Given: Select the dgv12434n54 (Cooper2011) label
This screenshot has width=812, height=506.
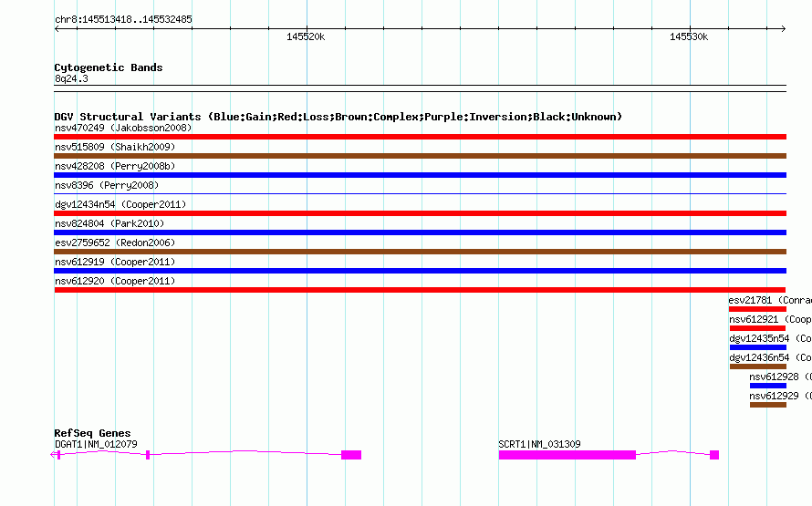Looking at the screenshot, I should click(120, 204).
